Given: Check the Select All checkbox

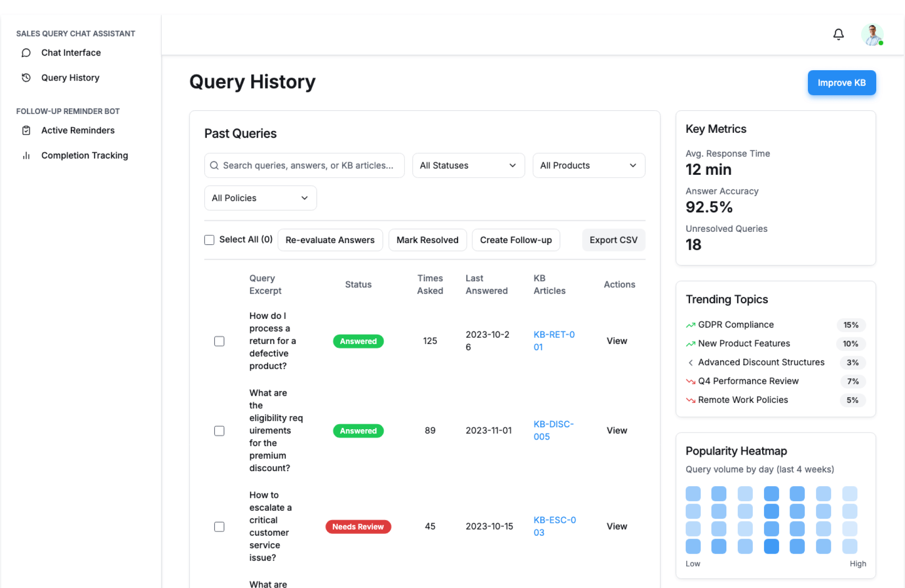Looking at the screenshot, I should pyautogui.click(x=209, y=240).
